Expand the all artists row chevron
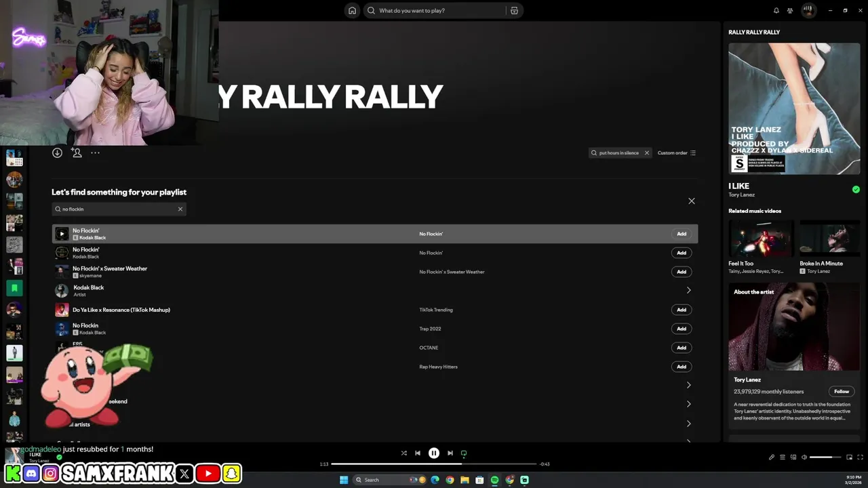The width and height of the screenshot is (868, 488). coord(688,424)
